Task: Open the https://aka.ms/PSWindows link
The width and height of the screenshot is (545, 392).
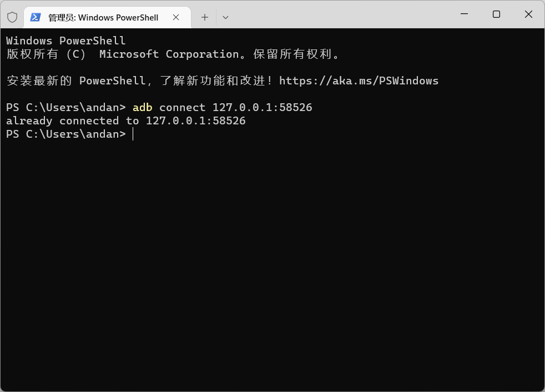Action: pyautogui.click(x=359, y=81)
